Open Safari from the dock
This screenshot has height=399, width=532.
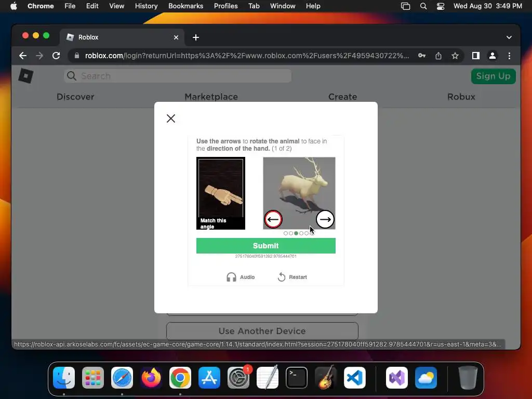point(122,378)
